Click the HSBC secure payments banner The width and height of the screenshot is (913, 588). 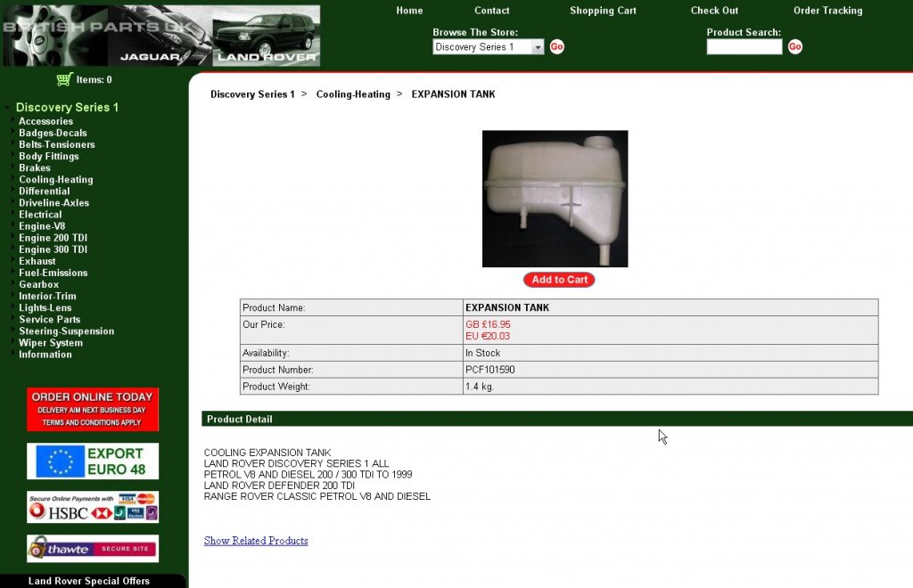93,507
